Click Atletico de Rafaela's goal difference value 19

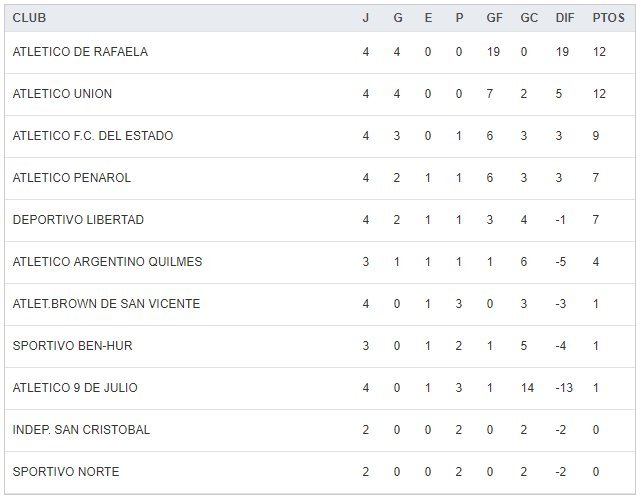(564, 52)
